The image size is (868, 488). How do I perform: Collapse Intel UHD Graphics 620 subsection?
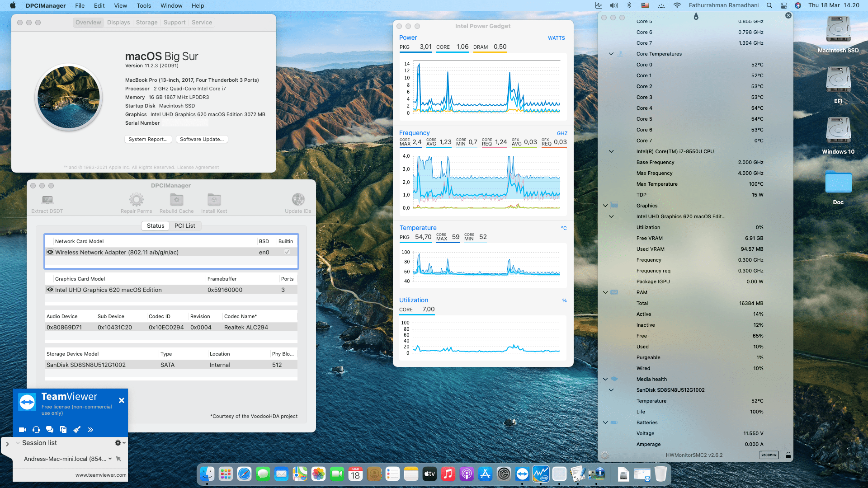tap(611, 216)
